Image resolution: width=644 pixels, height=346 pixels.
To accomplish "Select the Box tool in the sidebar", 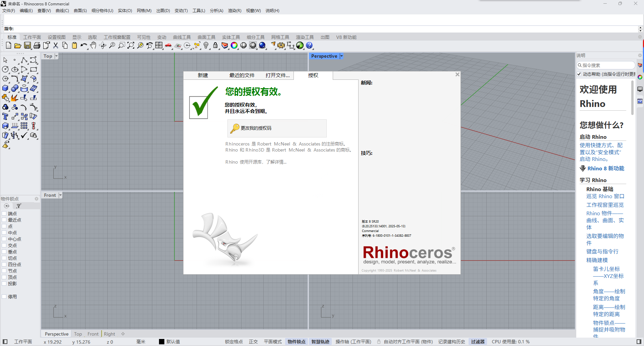I will 5,88.
